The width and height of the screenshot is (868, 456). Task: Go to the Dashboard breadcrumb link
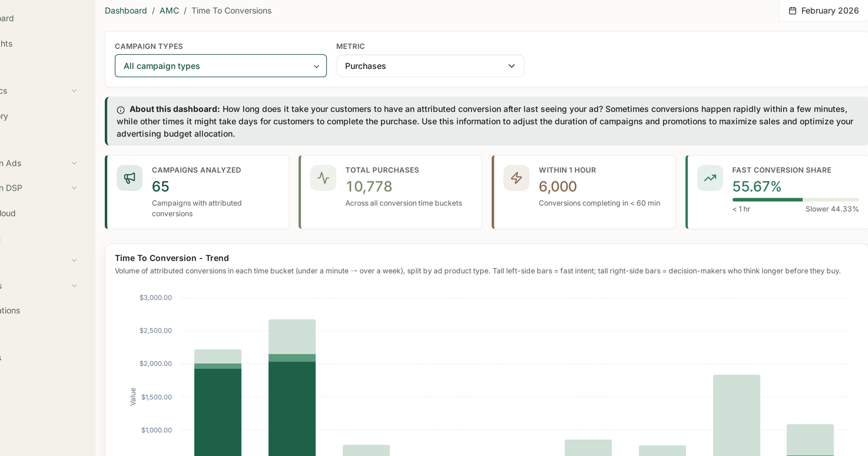pyautogui.click(x=126, y=11)
